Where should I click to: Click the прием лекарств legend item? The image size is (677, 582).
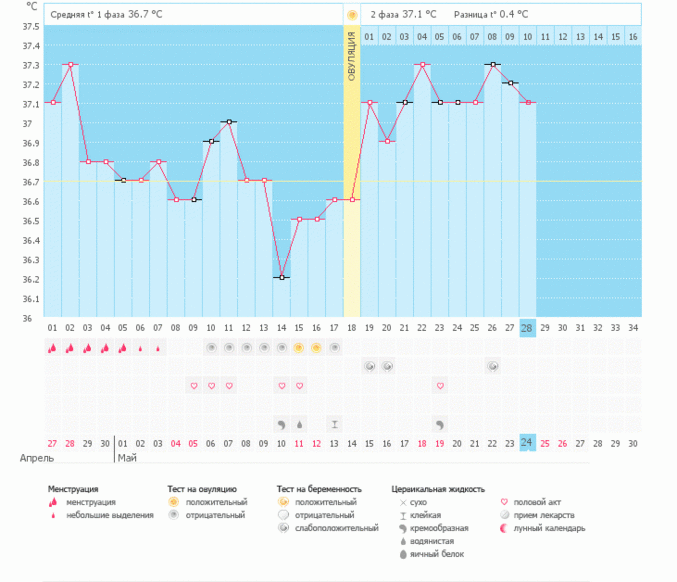545,515
